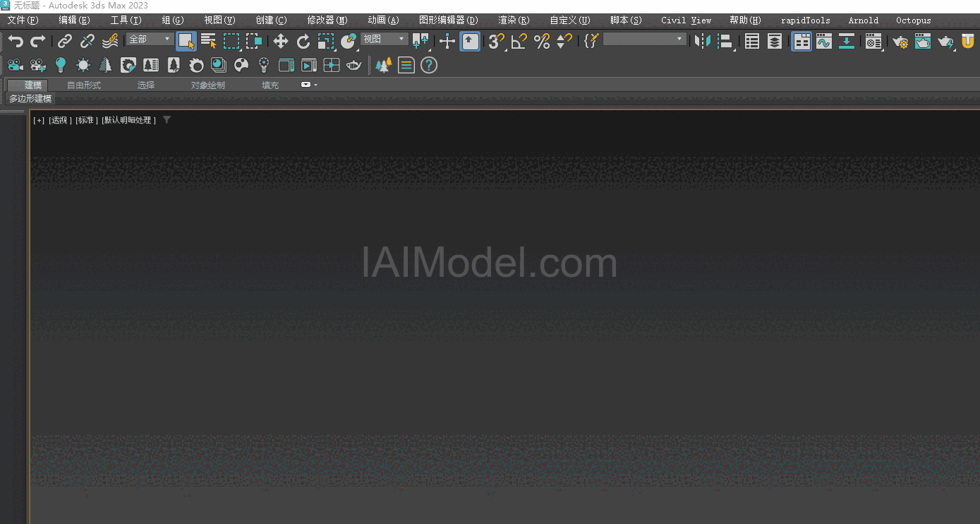
Task: Click the teal lined list icon beside help
Action: click(x=406, y=65)
